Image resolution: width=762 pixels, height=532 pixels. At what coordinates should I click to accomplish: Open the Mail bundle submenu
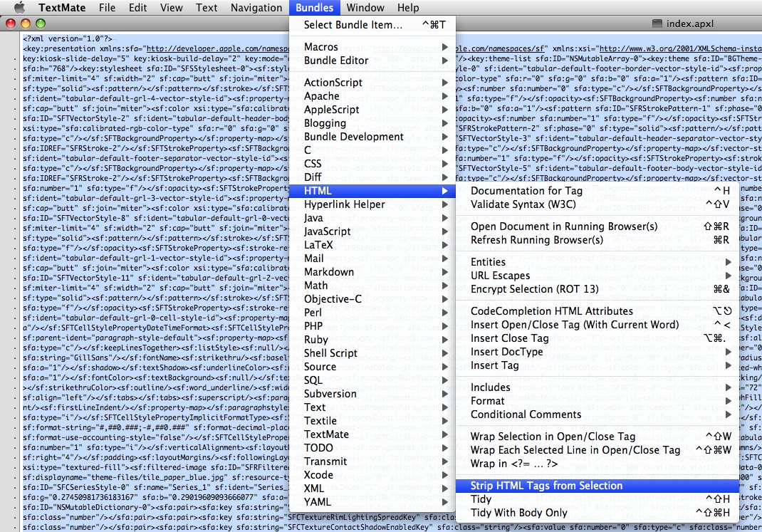coord(372,259)
